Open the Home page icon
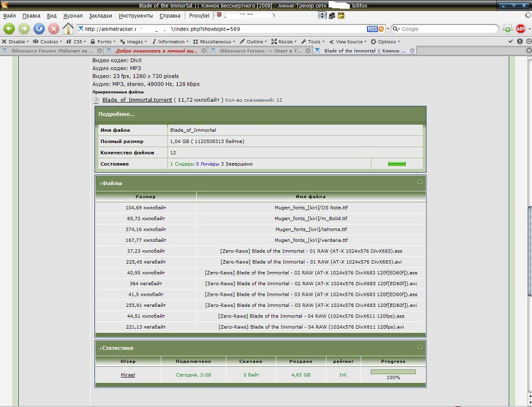Viewport: 532px width, 407px height. tap(68, 28)
